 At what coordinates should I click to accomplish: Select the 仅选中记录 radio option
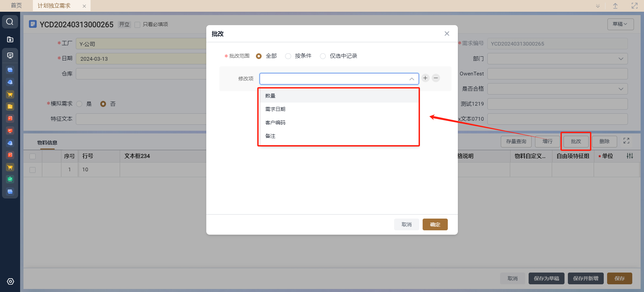[x=323, y=56]
